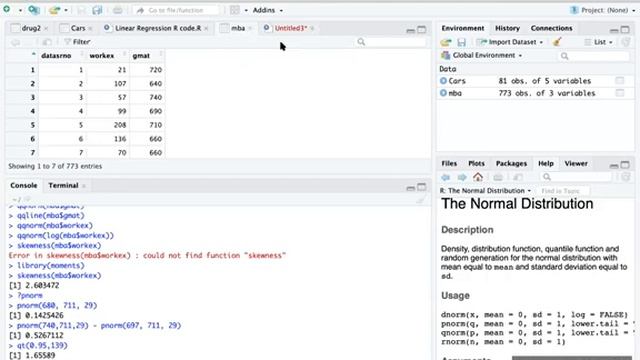Image resolution: width=640 pixels, height=360 pixels.
Task: Click the Save All icon
Action: pyautogui.click(x=97, y=10)
